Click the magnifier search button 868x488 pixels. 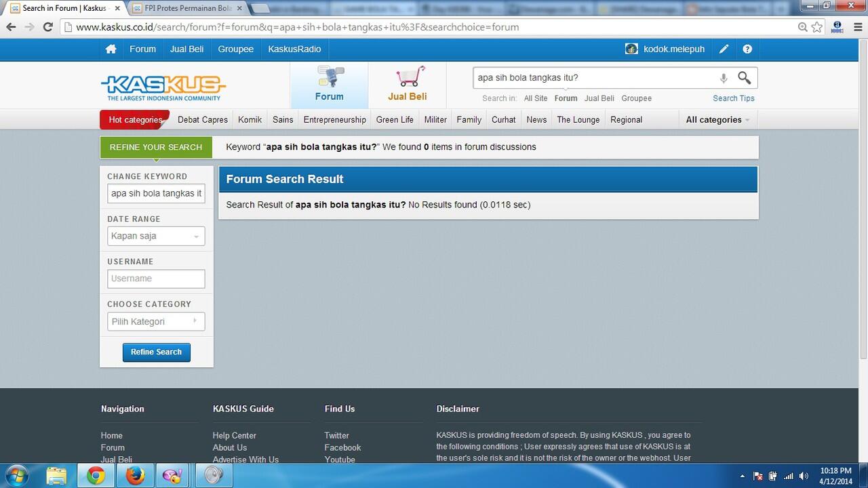pyautogui.click(x=745, y=78)
